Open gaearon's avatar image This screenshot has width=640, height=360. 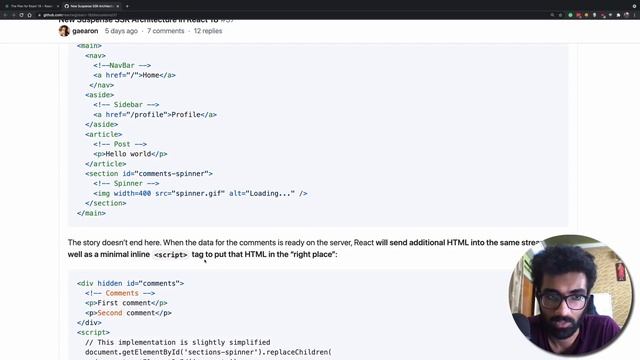[x=64, y=31]
